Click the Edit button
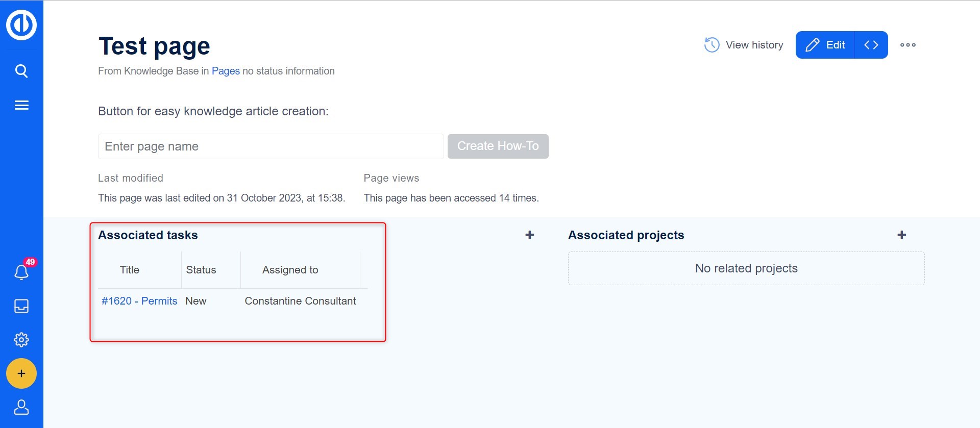Image resolution: width=980 pixels, height=428 pixels. pyautogui.click(x=825, y=45)
